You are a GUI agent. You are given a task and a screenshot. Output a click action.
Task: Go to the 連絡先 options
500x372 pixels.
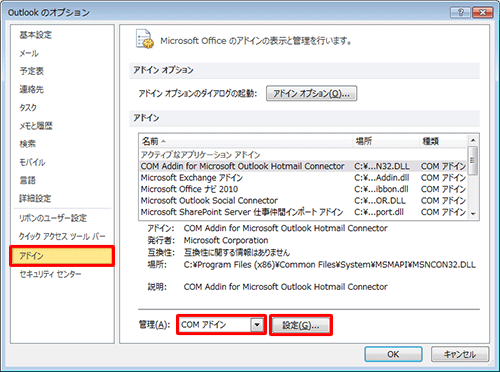[x=31, y=89]
